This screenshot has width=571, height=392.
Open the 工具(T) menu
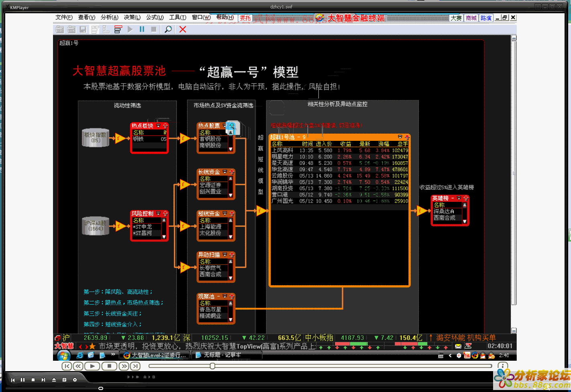point(178,17)
